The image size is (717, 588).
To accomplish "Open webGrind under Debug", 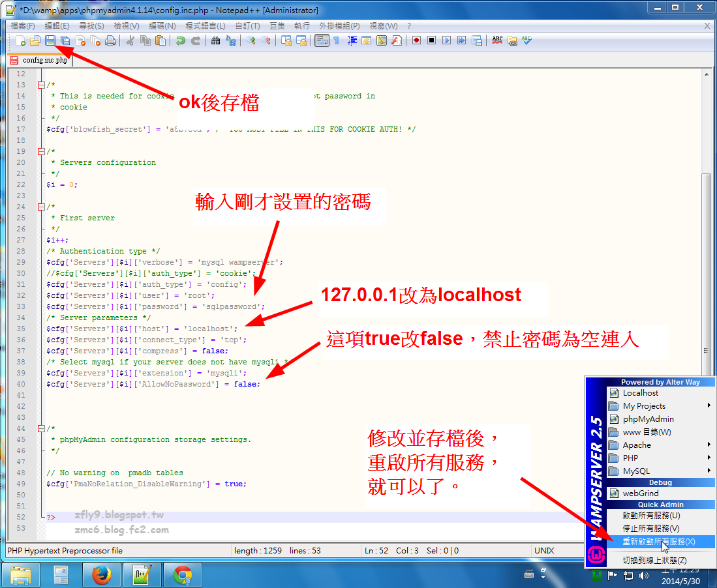I will coord(661,493).
